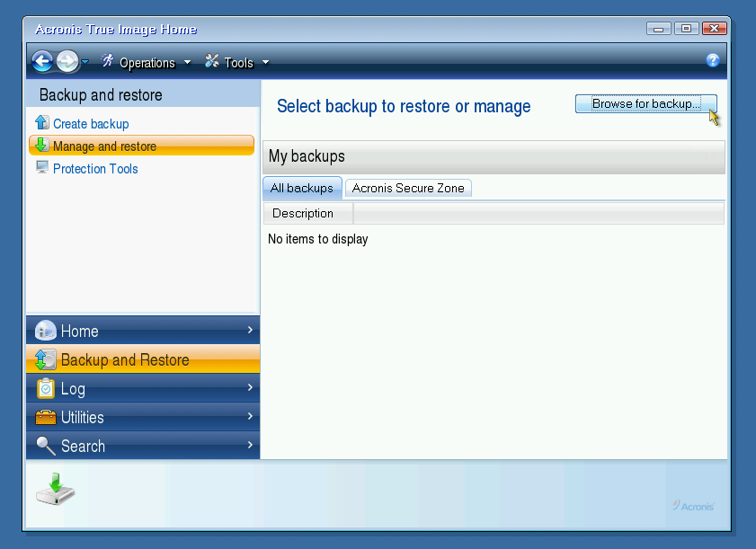
Task: Click the Create backup icon
Action: click(x=42, y=123)
